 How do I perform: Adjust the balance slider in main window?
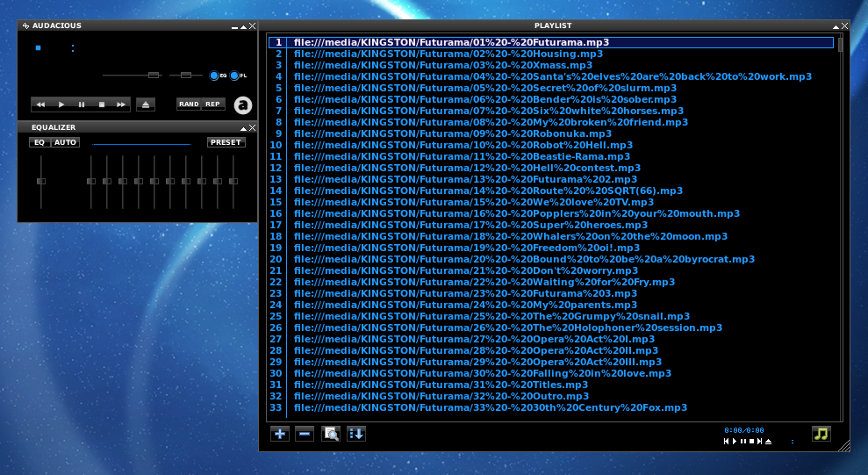click(x=186, y=76)
